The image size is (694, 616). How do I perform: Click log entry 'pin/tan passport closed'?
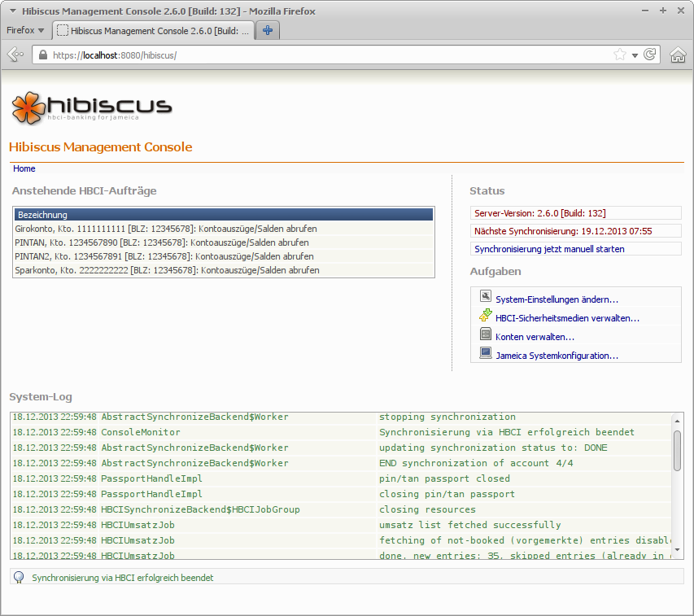(444, 478)
